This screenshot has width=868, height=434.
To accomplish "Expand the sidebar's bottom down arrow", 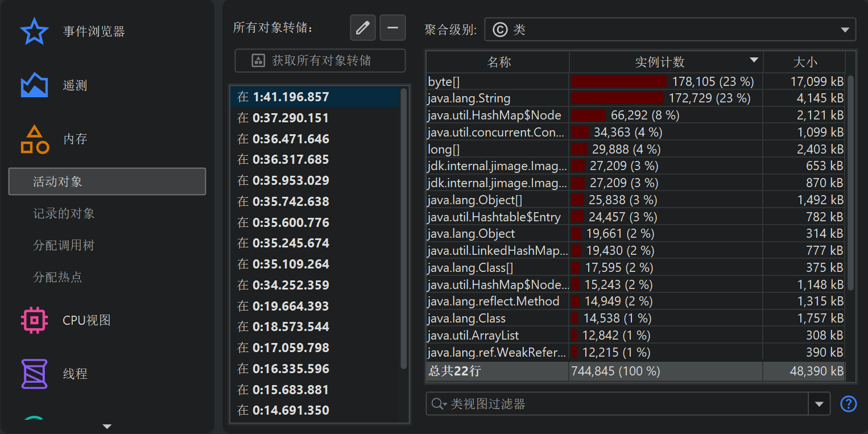I will [106, 426].
